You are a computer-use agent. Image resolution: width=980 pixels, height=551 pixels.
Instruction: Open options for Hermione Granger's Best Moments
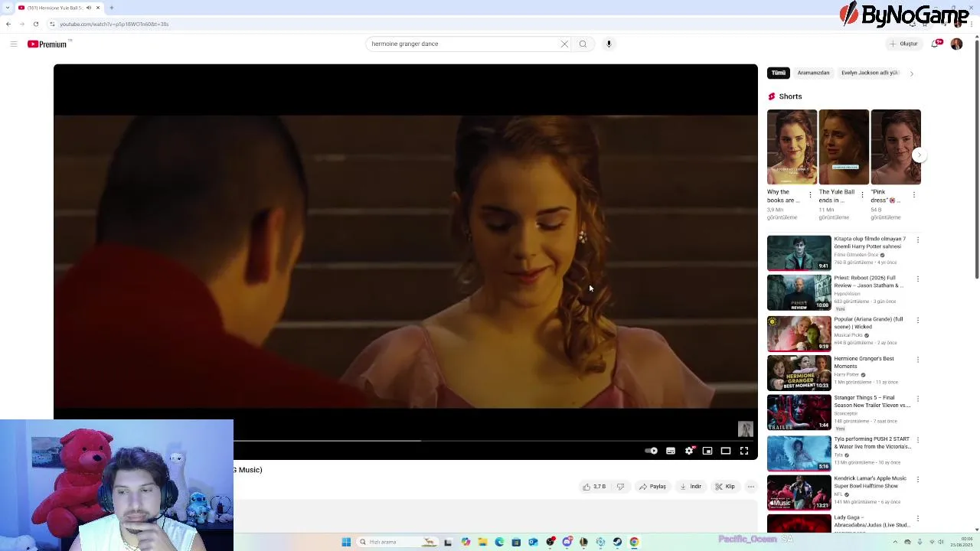[x=918, y=360]
